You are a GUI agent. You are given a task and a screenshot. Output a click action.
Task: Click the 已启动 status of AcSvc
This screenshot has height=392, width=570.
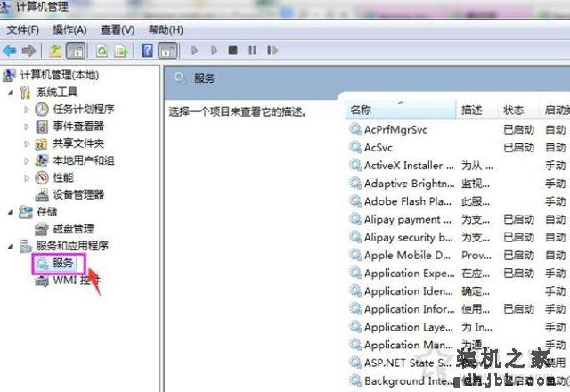click(x=518, y=148)
